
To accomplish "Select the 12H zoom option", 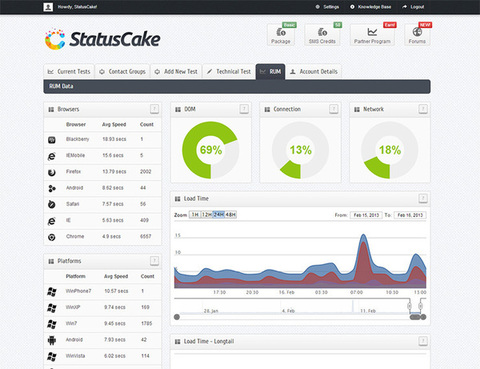I will tap(206, 215).
